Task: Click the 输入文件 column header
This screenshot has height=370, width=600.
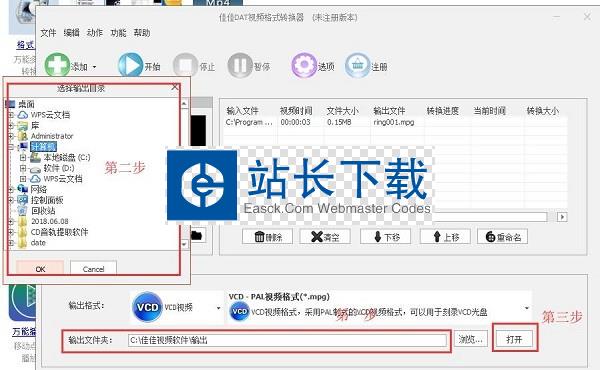Action: (x=243, y=111)
